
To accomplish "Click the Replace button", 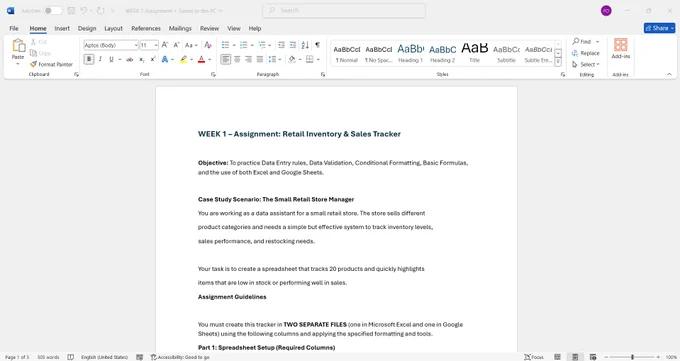I will (585, 53).
